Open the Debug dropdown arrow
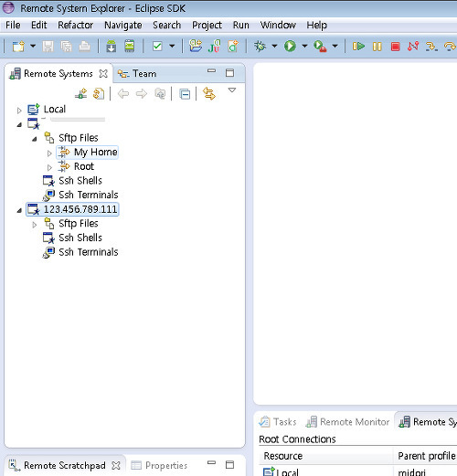The width and height of the screenshot is (457, 476). pos(274,47)
